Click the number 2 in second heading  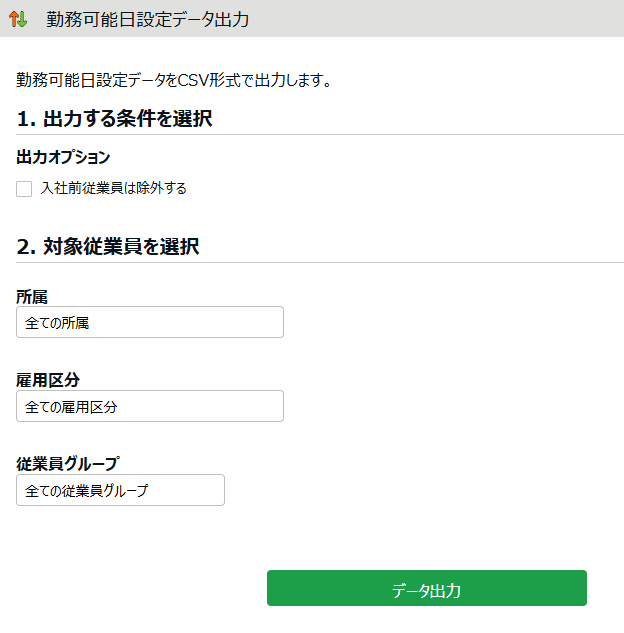(x=23, y=246)
